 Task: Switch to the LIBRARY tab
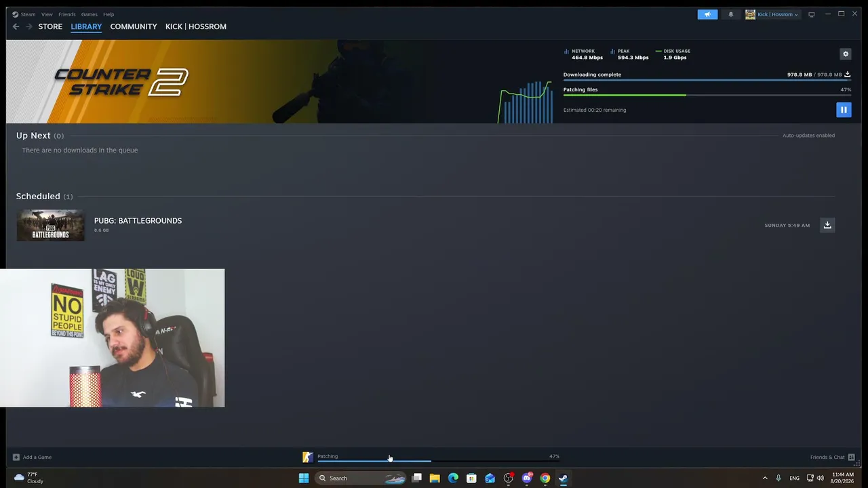(x=86, y=26)
